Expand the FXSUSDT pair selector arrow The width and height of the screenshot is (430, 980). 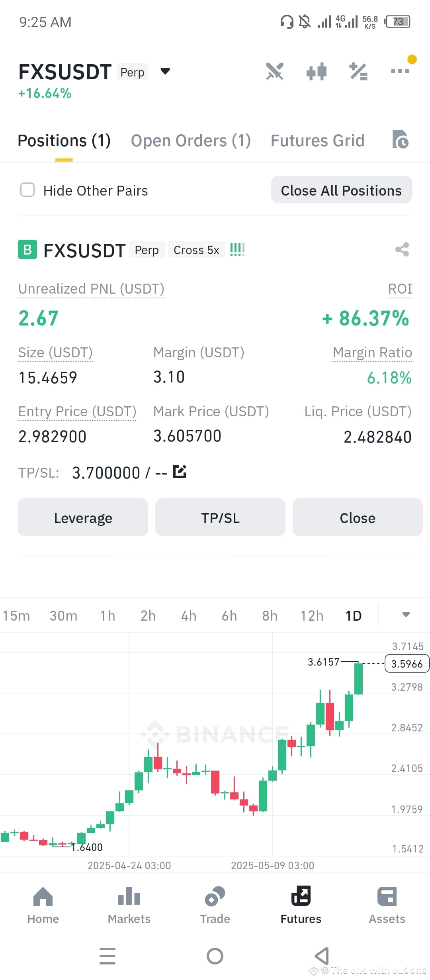tap(165, 71)
